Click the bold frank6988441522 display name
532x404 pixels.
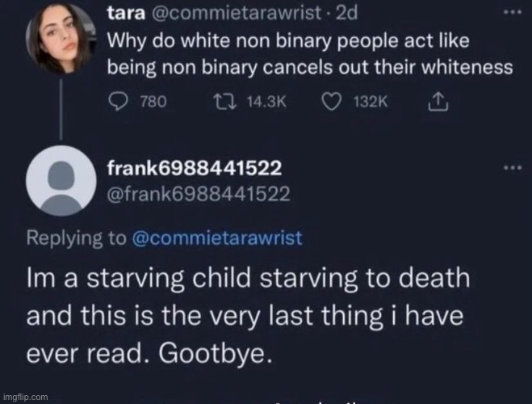194,168
